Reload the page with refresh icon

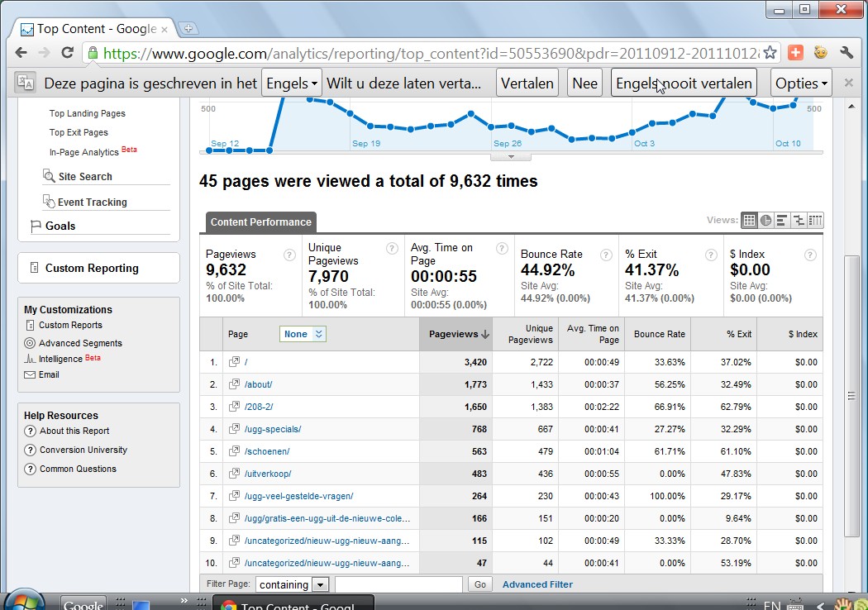[x=68, y=53]
